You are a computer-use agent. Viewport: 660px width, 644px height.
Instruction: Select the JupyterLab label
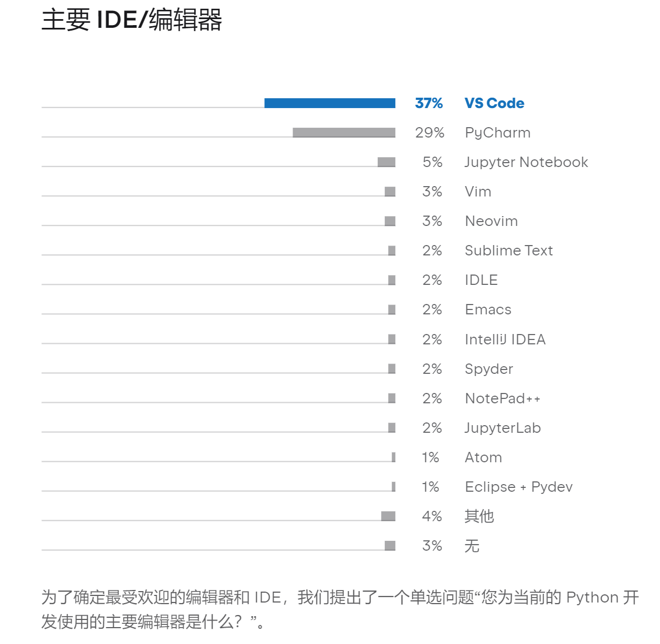[503, 428]
